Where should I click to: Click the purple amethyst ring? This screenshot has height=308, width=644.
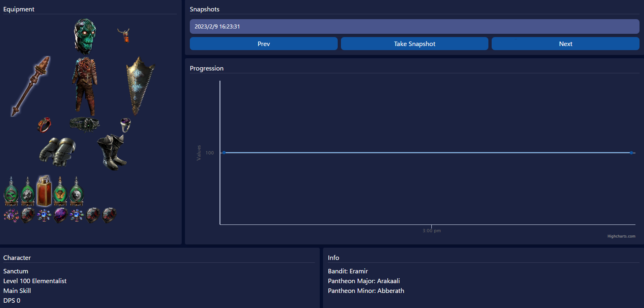[125, 125]
